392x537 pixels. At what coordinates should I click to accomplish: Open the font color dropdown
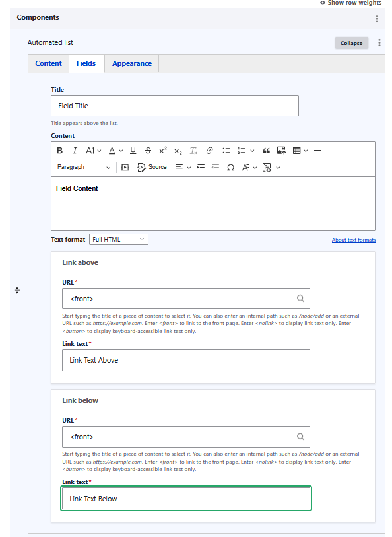point(115,151)
